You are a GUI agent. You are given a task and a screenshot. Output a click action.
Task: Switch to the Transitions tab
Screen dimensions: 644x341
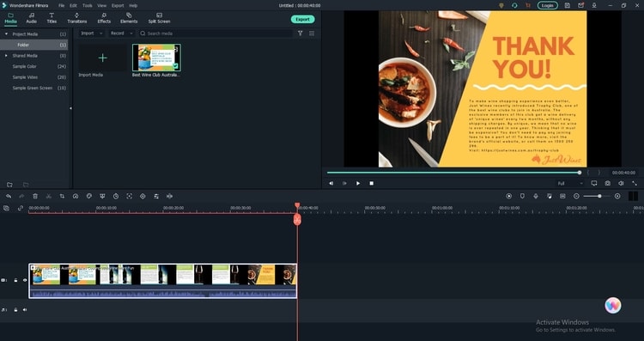pos(76,18)
